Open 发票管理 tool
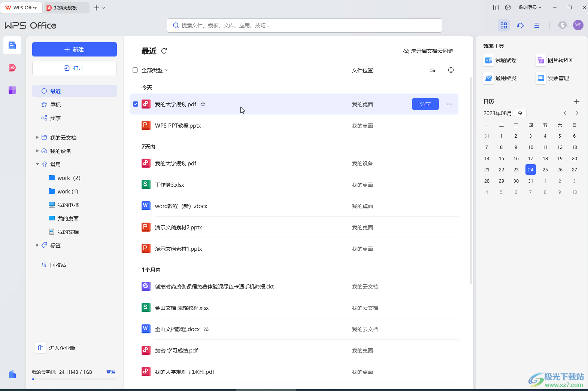 point(552,78)
